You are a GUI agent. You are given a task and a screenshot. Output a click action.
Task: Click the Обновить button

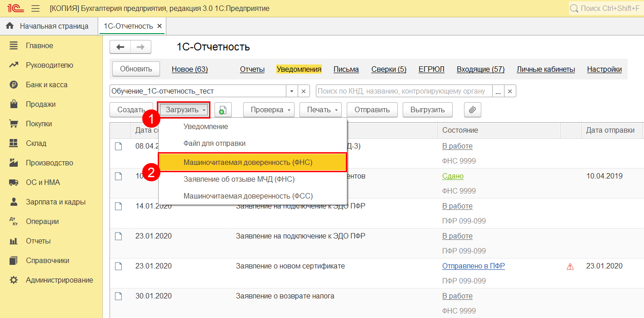(136, 69)
